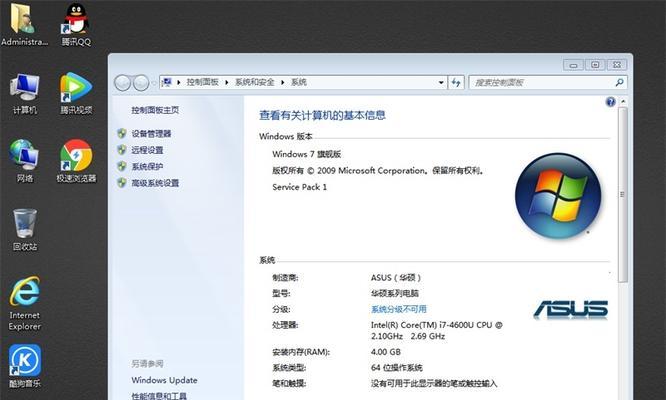Image resolution: width=666 pixels, height=400 pixels.
Task: Launch the 极速浏览器 desktop shortcut
Action: pos(76,161)
